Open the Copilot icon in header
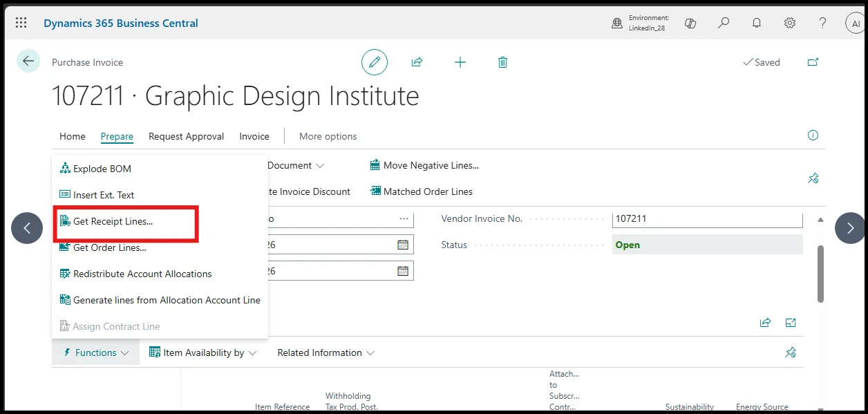The width and height of the screenshot is (868, 414). pyautogui.click(x=690, y=23)
